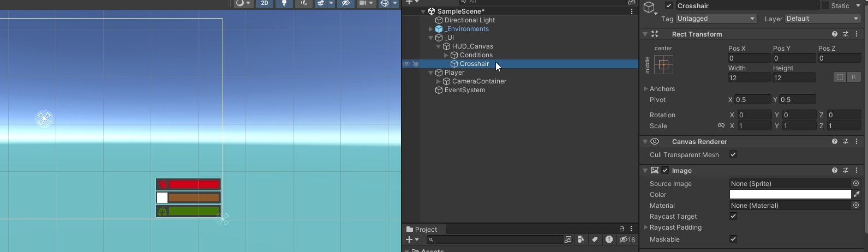This screenshot has height=252, width=868.
Task: Collapse the Player object
Action: pos(430,73)
